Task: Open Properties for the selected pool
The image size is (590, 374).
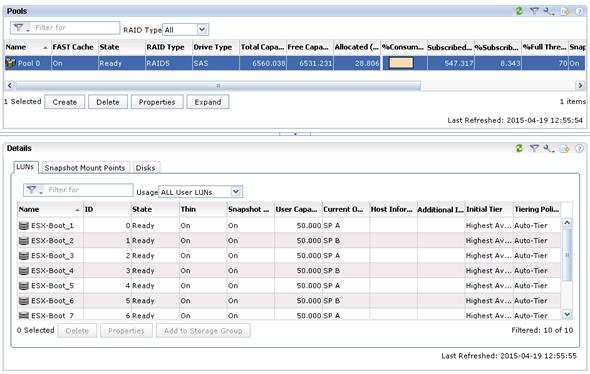Action: coord(157,102)
